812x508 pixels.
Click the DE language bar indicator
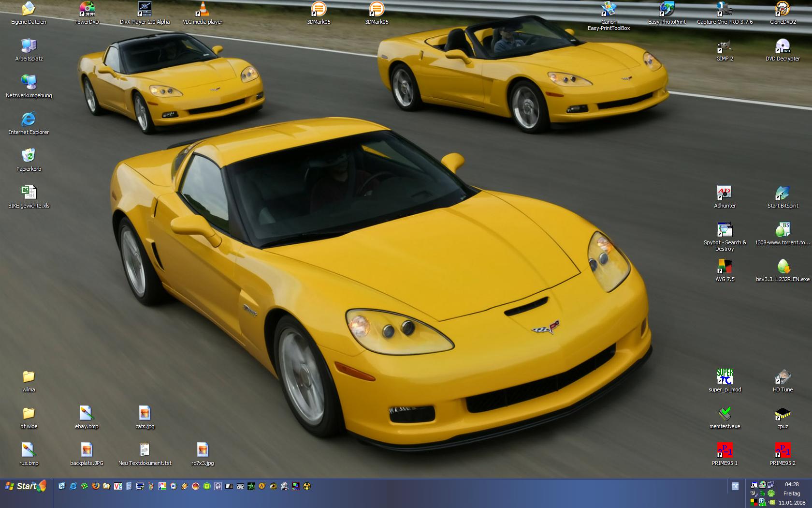735,486
